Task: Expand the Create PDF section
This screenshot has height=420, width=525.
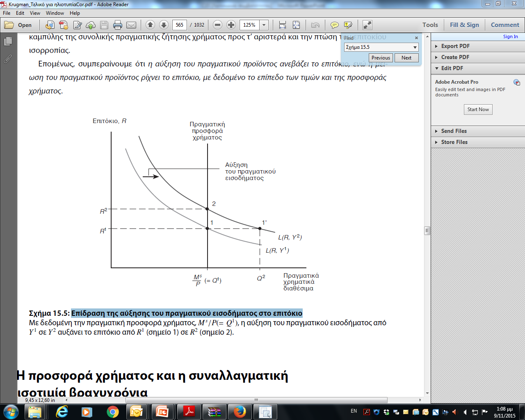Action: [x=478, y=57]
